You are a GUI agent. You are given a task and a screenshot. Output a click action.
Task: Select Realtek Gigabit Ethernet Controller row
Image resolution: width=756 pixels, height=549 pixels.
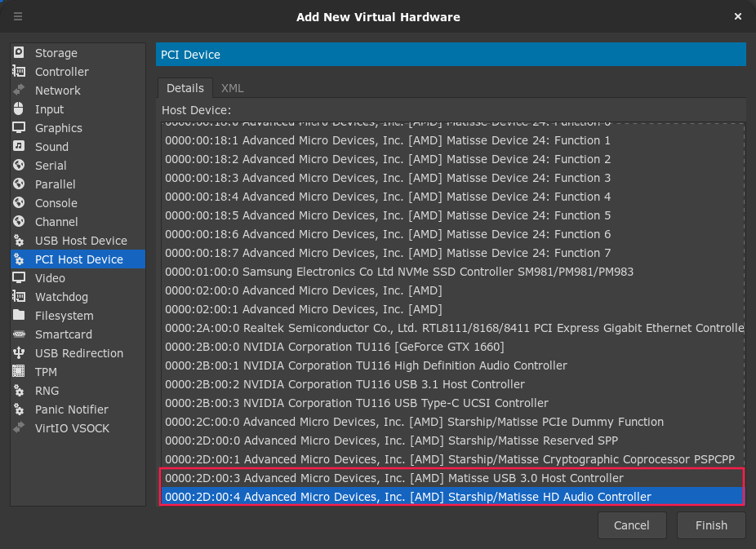click(453, 328)
